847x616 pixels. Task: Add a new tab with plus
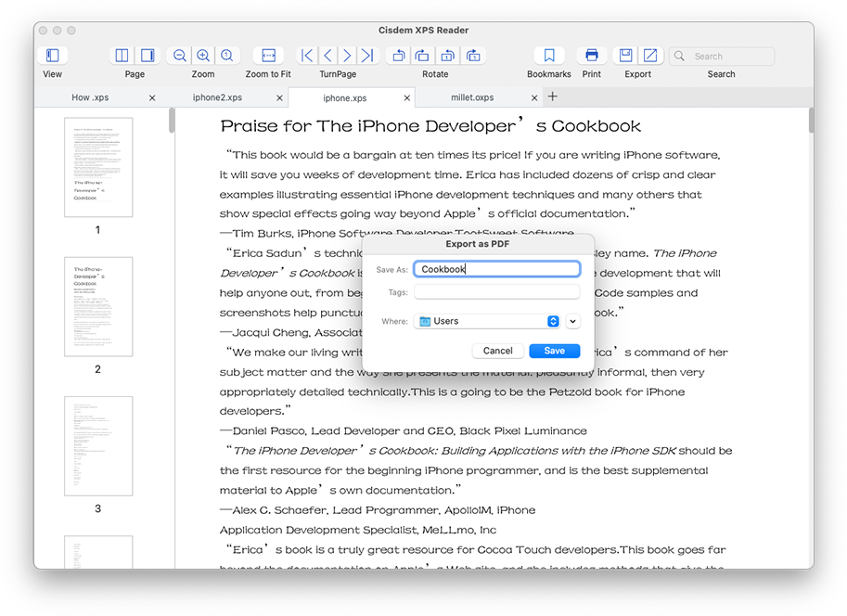(553, 96)
